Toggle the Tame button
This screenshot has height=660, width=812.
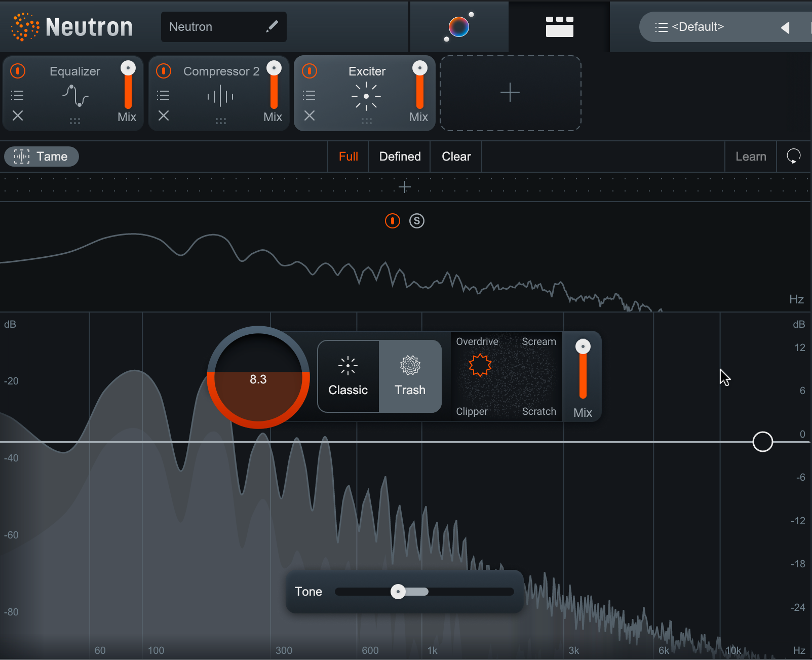(x=42, y=157)
